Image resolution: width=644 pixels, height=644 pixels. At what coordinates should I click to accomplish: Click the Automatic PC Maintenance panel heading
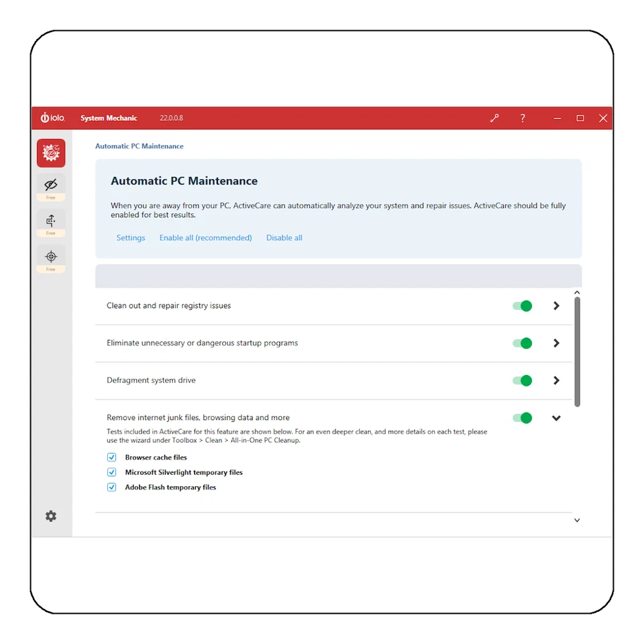[x=184, y=180]
